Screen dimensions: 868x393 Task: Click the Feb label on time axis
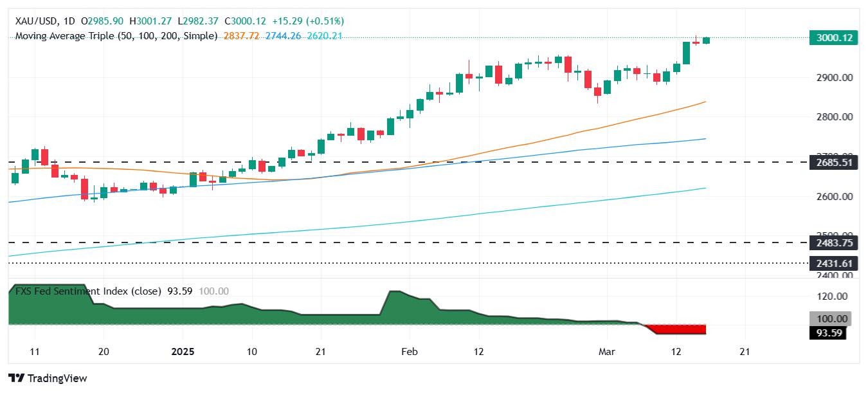pos(409,352)
